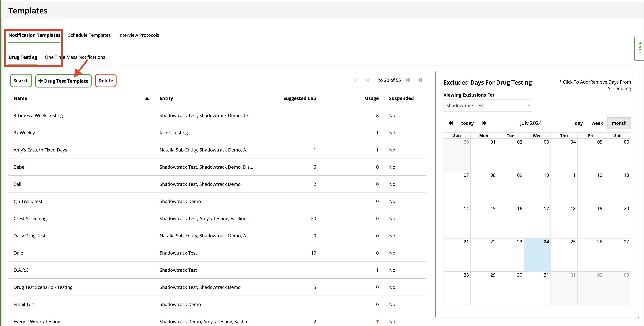
Task: Click the Delete button
Action: pyautogui.click(x=105, y=81)
